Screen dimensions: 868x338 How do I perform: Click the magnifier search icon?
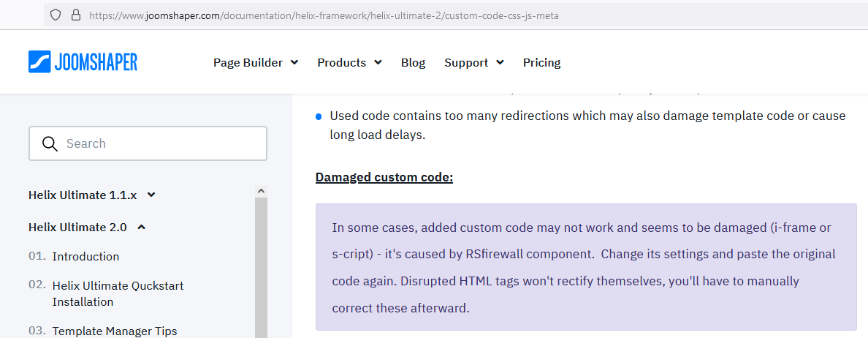(x=50, y=143)
